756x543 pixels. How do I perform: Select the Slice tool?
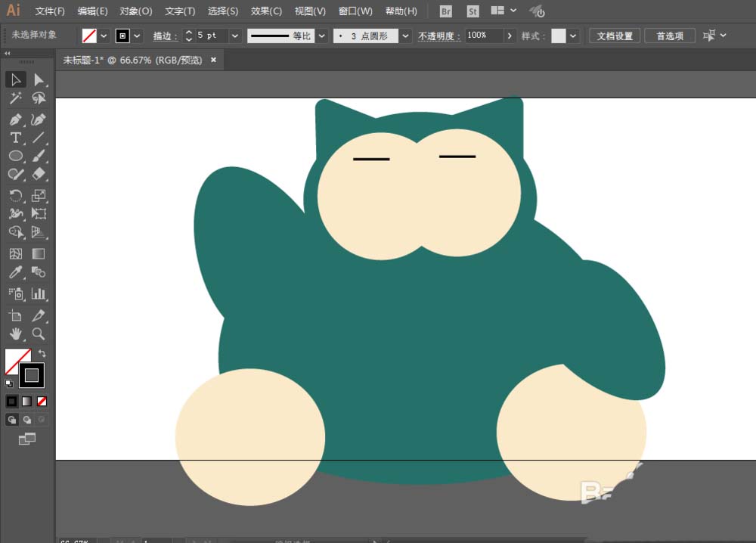[39, 315]
